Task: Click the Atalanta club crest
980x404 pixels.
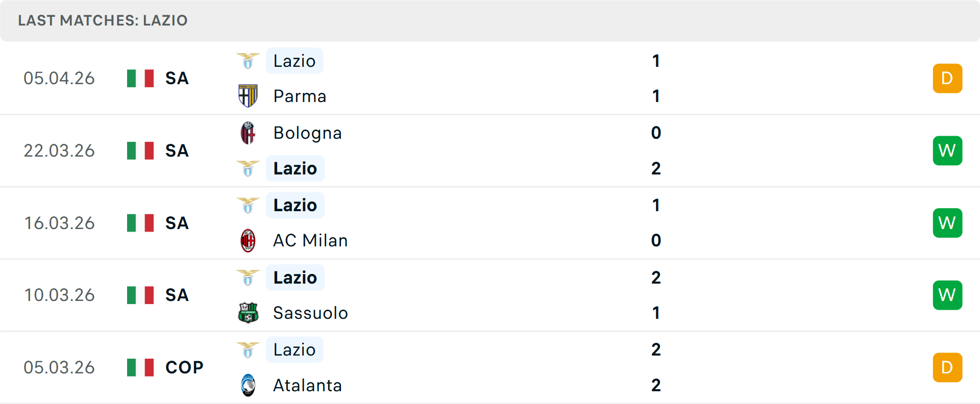Action: click(248, 385)
